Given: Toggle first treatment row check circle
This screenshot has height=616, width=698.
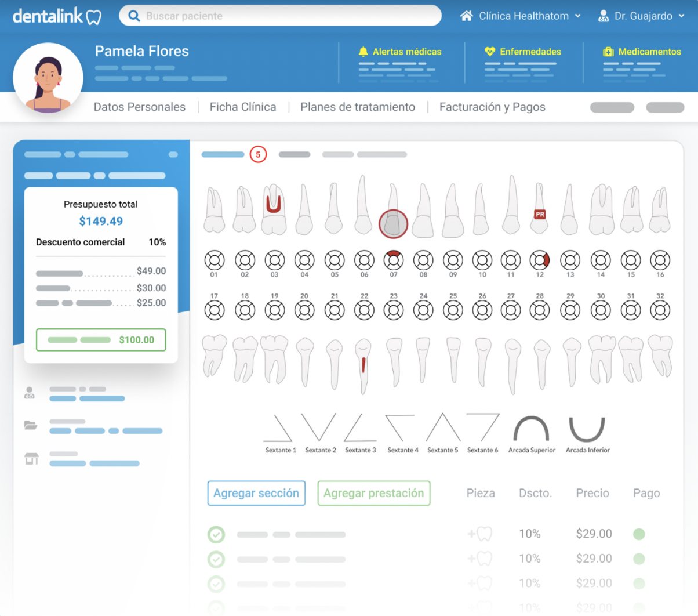Looking at the screenshot, I should tap(216, 534).
